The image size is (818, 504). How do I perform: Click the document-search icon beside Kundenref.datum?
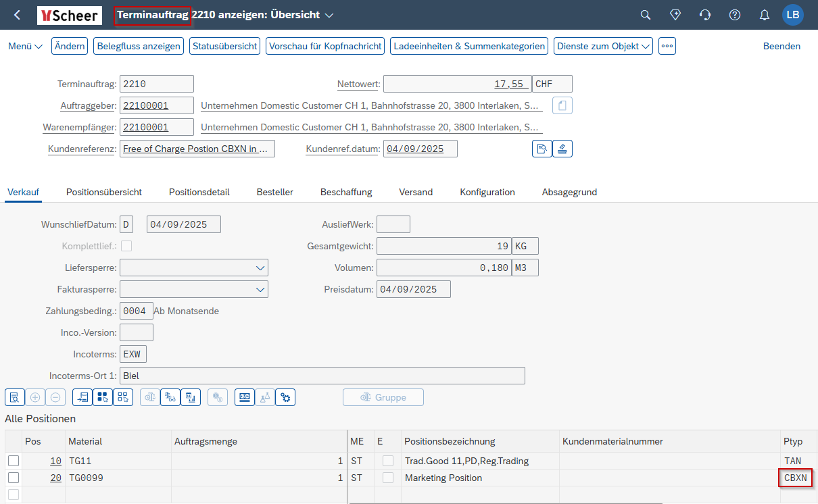point(542,149)
